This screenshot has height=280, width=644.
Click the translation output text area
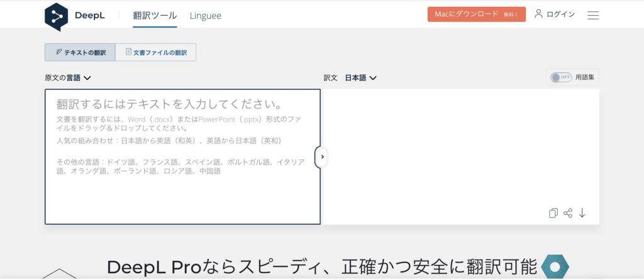pos(461,156)
